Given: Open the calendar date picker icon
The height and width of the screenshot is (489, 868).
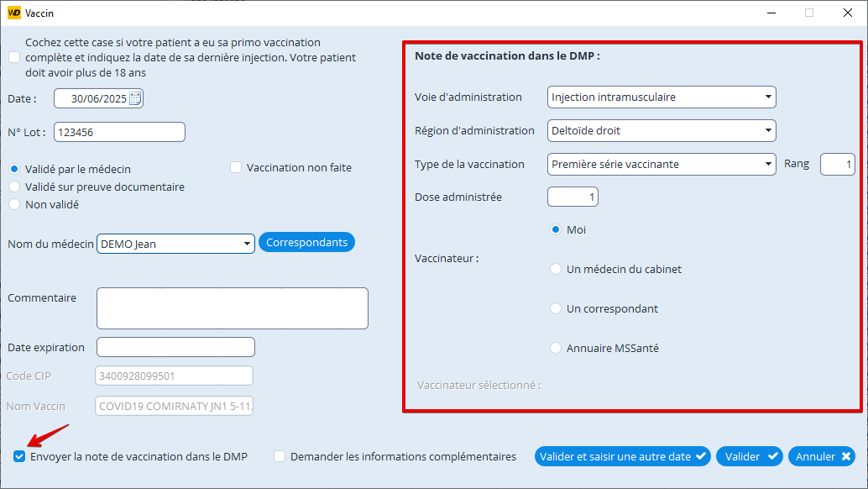Looking at the screenshot, I should 136,98.
